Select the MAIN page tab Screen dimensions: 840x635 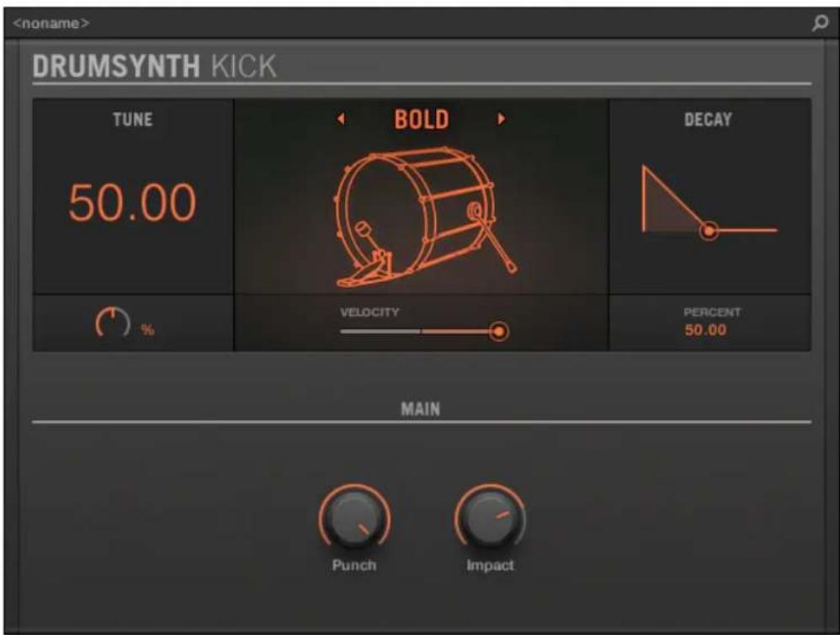pyautogui.click(x=421, y=408)
